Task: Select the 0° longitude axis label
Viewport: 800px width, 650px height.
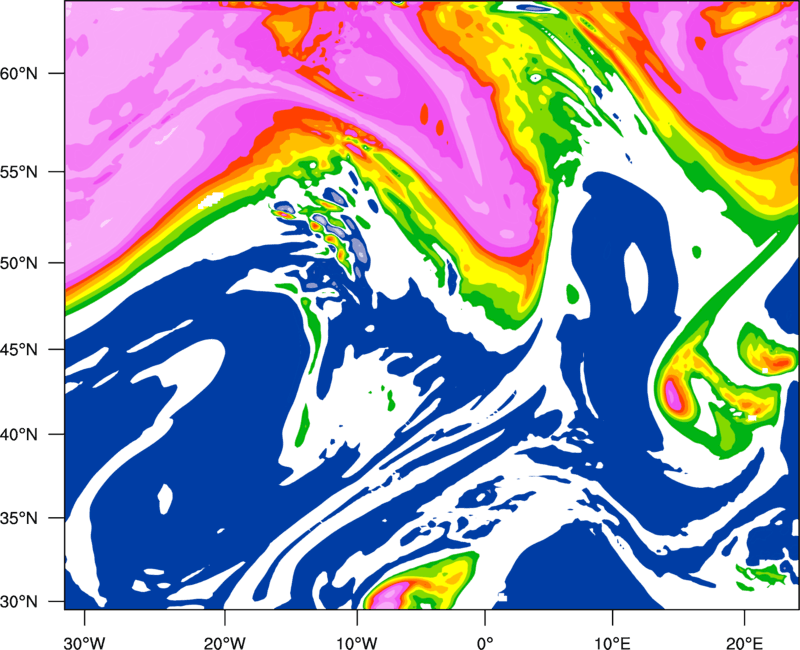Action: (x=485, y=643)
